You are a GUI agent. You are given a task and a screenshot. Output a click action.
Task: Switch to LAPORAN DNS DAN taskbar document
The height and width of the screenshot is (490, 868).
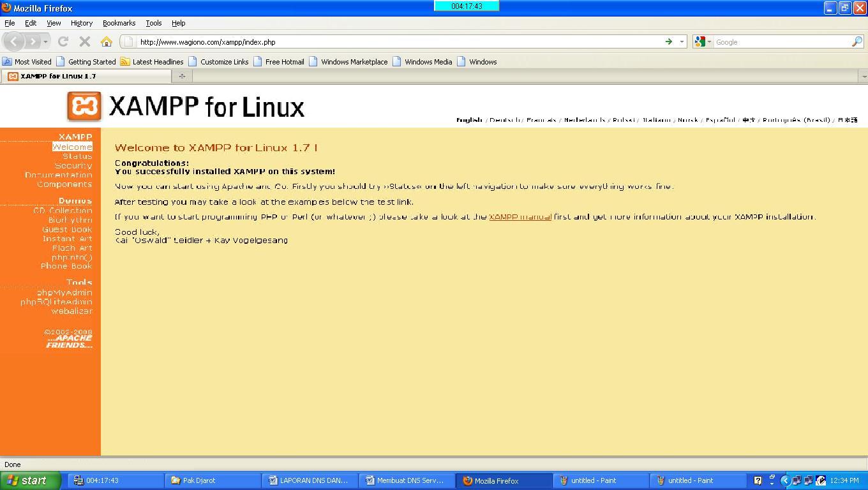point(310,480)
